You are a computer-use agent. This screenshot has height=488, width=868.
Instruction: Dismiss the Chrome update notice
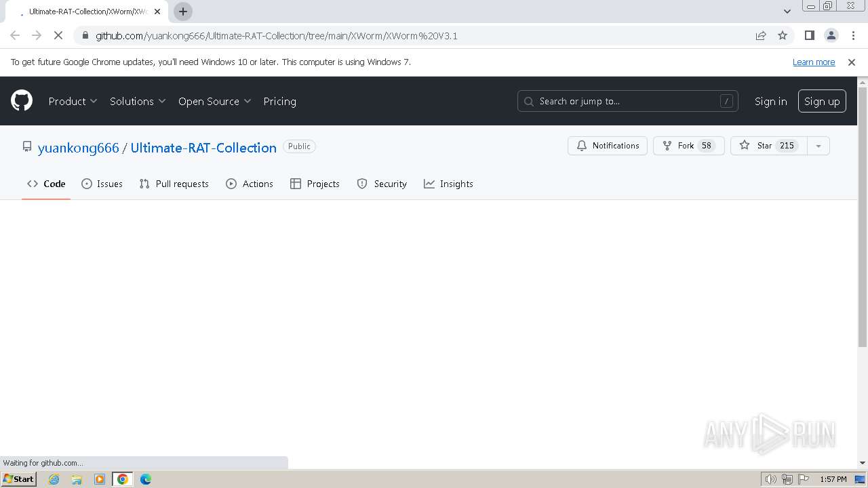[x=852, y=62]
